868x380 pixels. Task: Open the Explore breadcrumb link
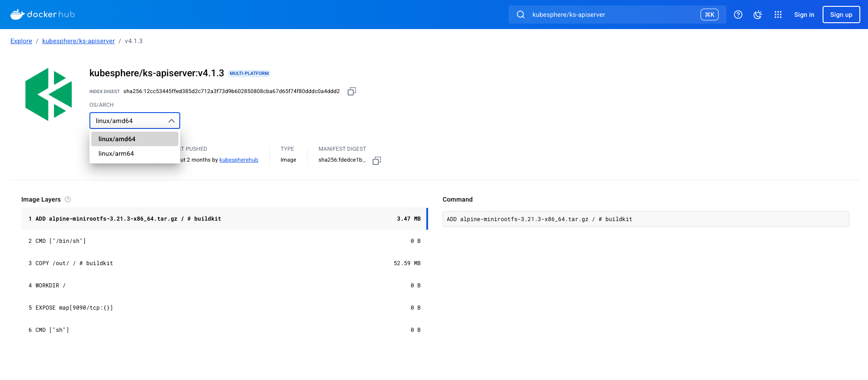pos(21,41)
